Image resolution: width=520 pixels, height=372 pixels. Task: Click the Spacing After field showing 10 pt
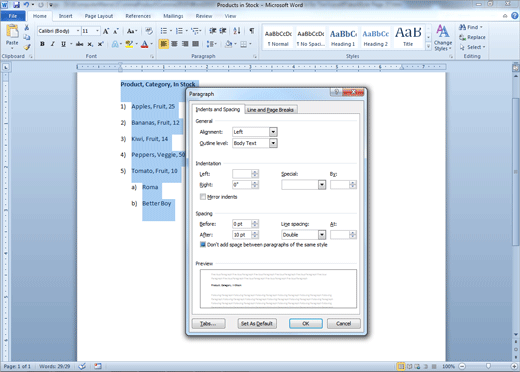(x=242, y=235)
